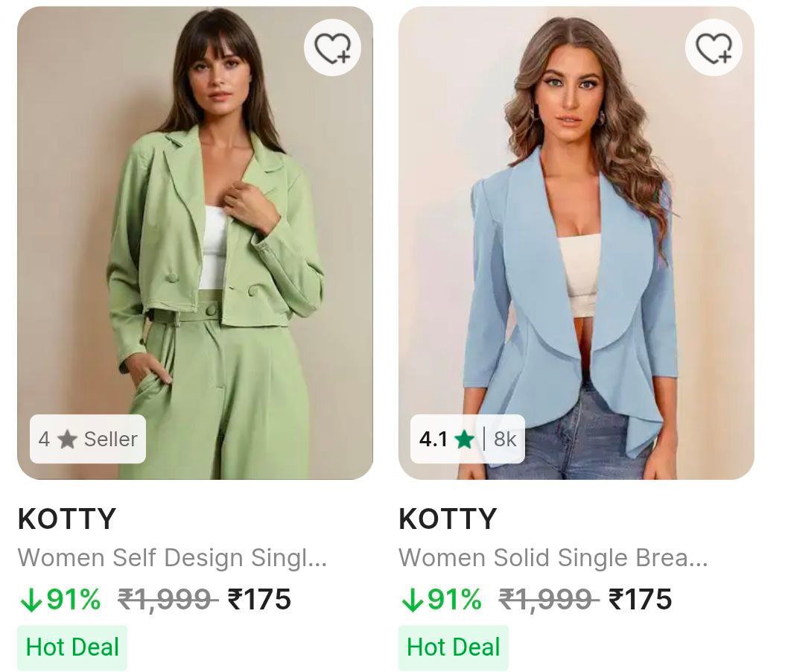Screen dimensions: 788x672
Task: View 8k ratings count on blue blazer
Action: pos(505,440)
